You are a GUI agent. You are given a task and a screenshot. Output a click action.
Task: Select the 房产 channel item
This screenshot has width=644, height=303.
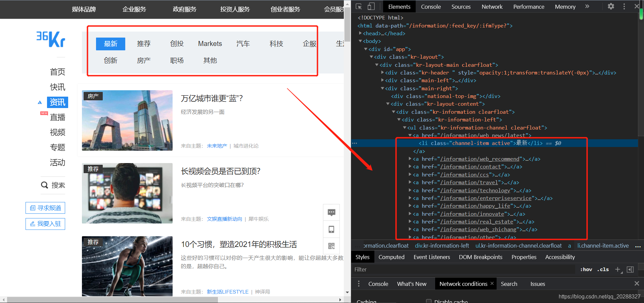coord(144,60)
